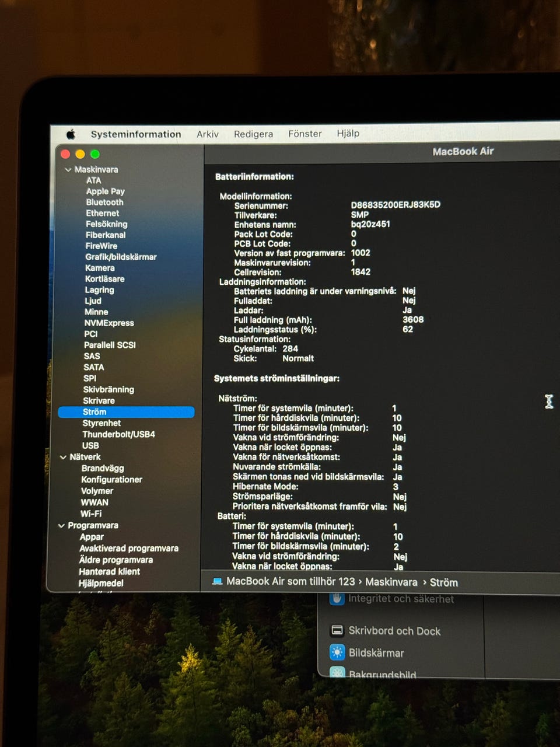Image resolution: width=560 pixels, height=747 pixels.
Task: Click the Integritet och säkerhet hand icon
Action: (x=337, y=599)
